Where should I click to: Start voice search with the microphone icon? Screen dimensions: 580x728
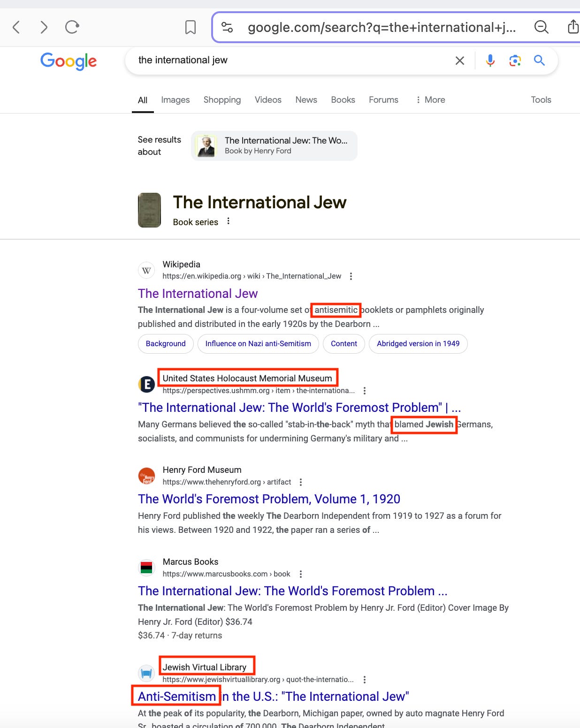(x=490, y=61)
